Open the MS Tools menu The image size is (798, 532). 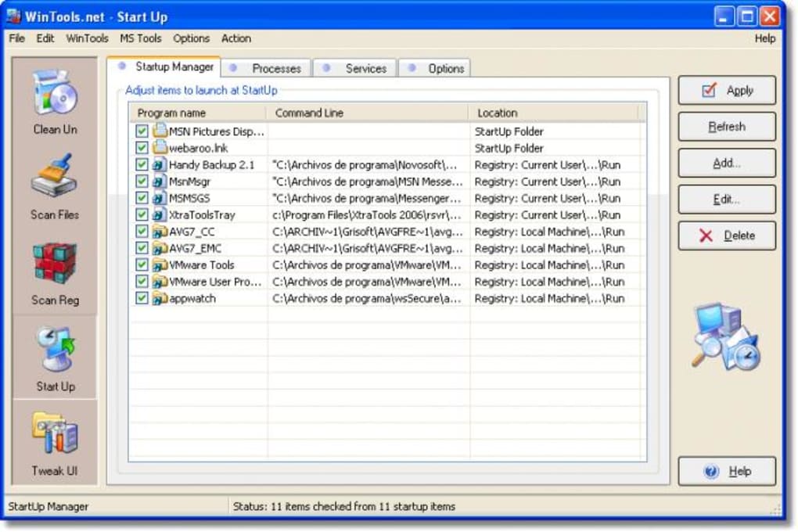141,38
